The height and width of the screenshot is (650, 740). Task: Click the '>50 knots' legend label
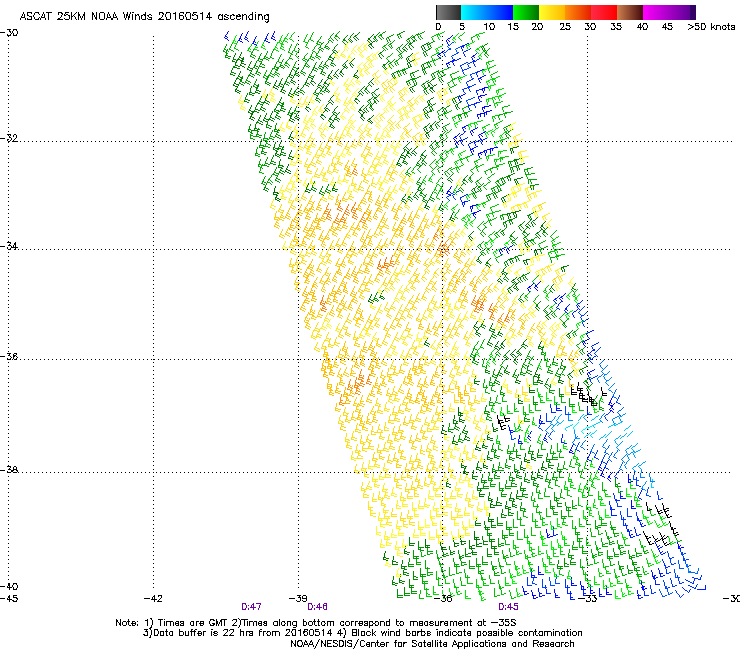[x=711, y=27]
